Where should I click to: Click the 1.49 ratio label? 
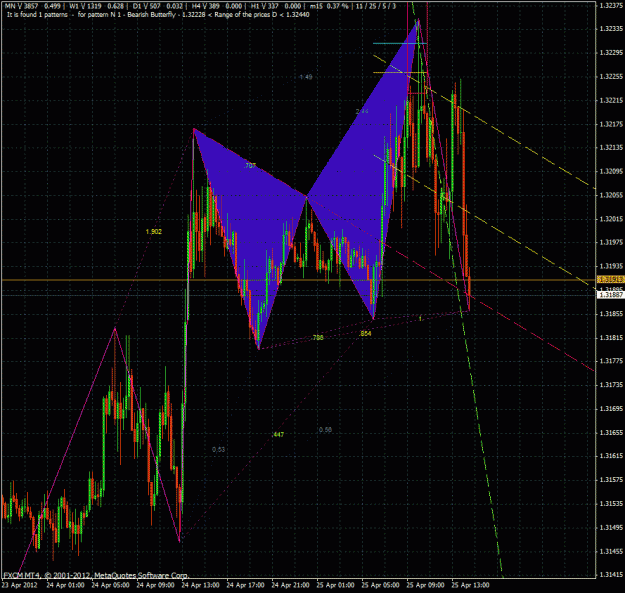(x=306, y=77)
